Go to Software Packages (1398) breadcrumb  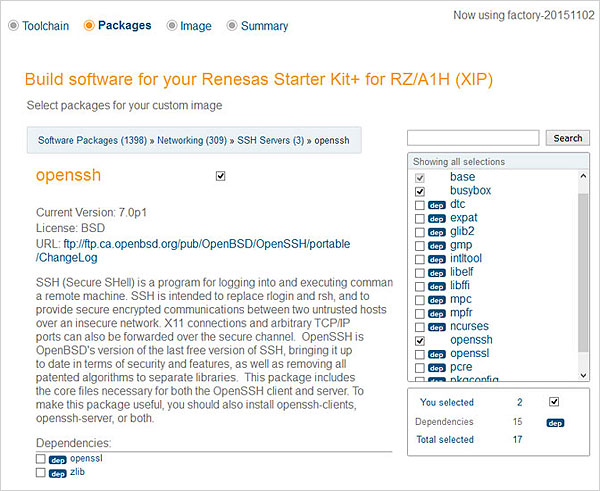[x=92, y=140]
